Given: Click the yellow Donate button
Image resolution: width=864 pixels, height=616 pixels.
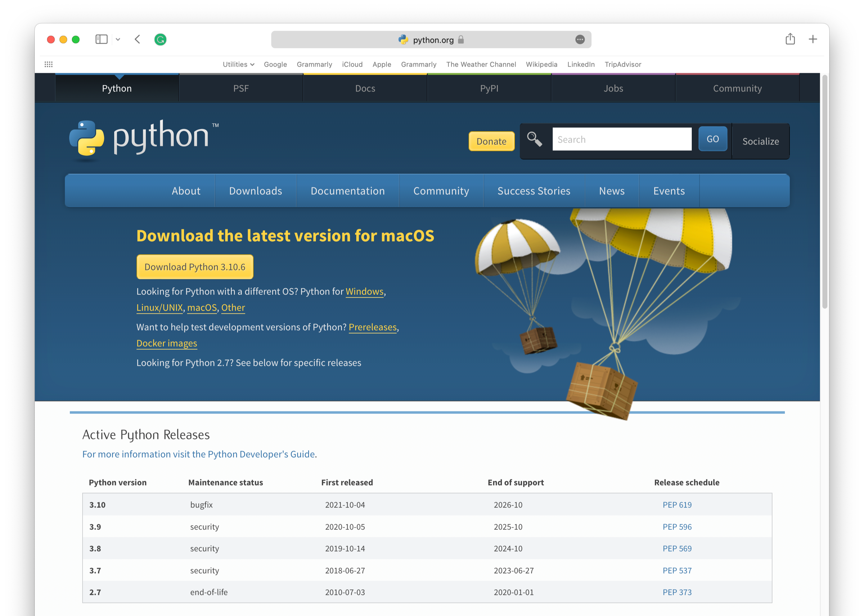Looking at the screenshot, I should tap(491, 141).
